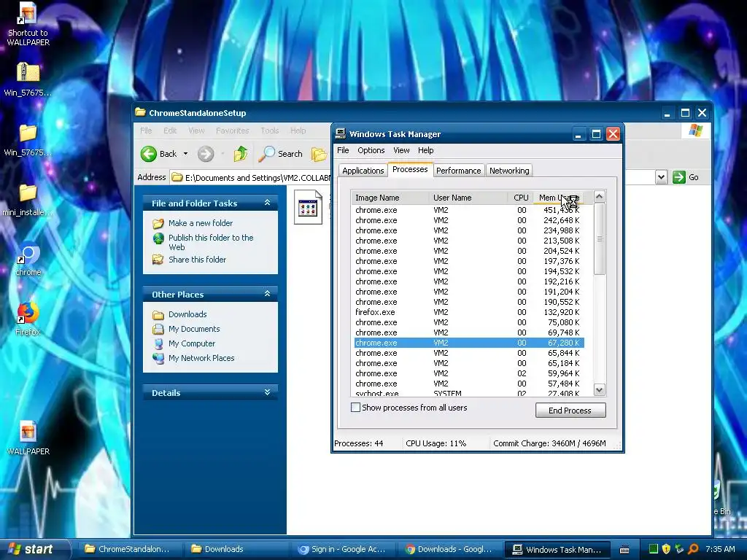
Task: Select the firefox.exe process row
Action: tap(469, 312)
